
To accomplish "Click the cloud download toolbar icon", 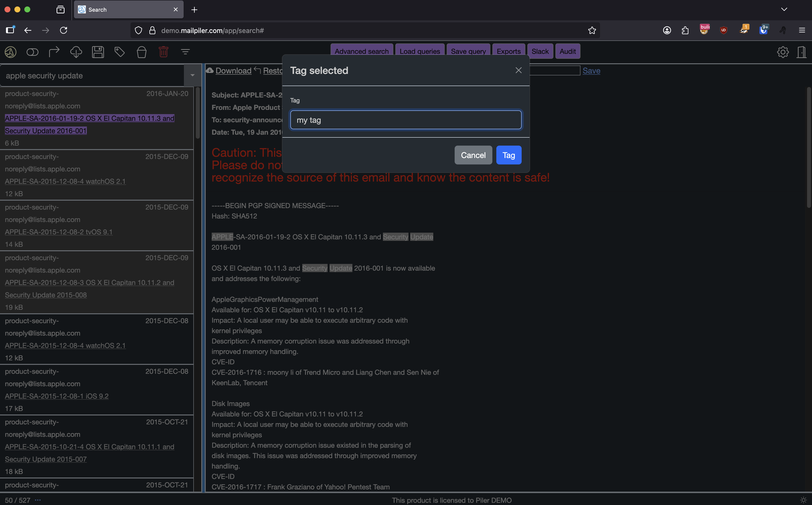I will (x=76, y=52).
